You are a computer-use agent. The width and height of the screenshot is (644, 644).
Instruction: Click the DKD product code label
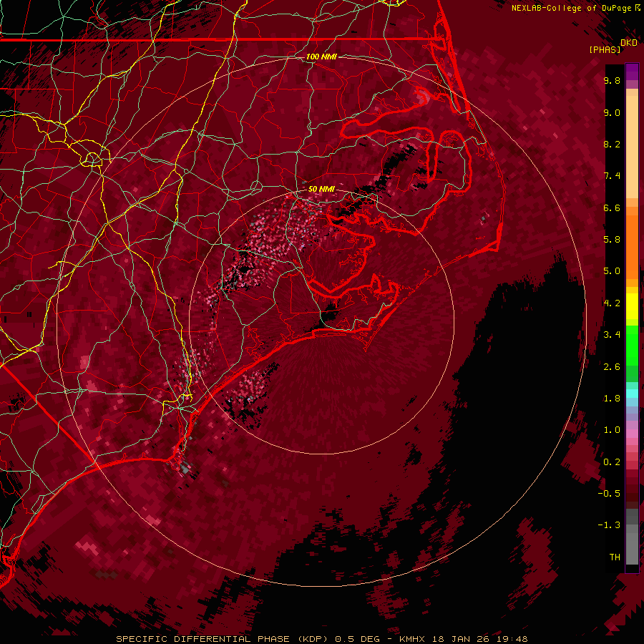coord(629,43)
